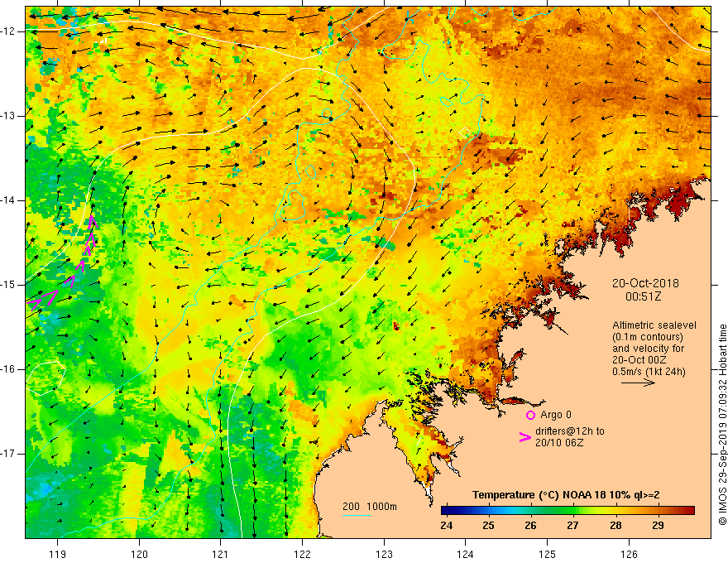Click the Temperature NOAA 18 colorbar title
This screenshot has width=728, height=563.
pos(566,495)
